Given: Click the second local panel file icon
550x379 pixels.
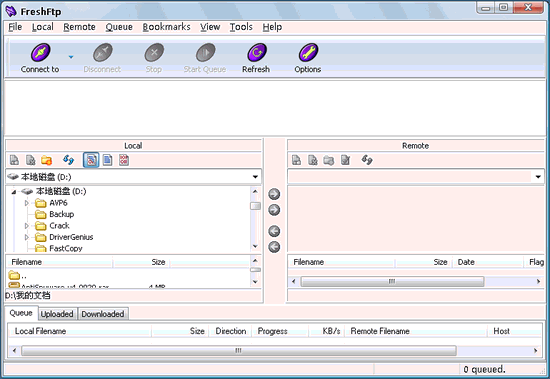Looking at the screenshot, I should (31, 160).
